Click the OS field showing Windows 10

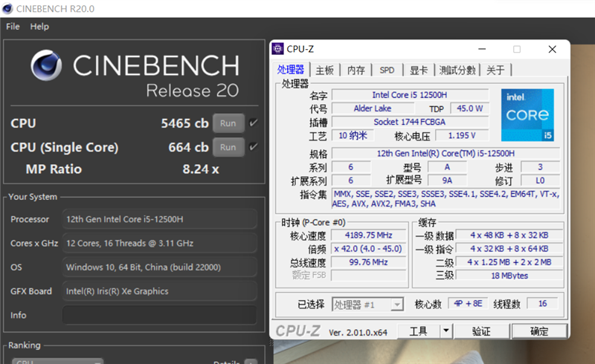(160, 267)
